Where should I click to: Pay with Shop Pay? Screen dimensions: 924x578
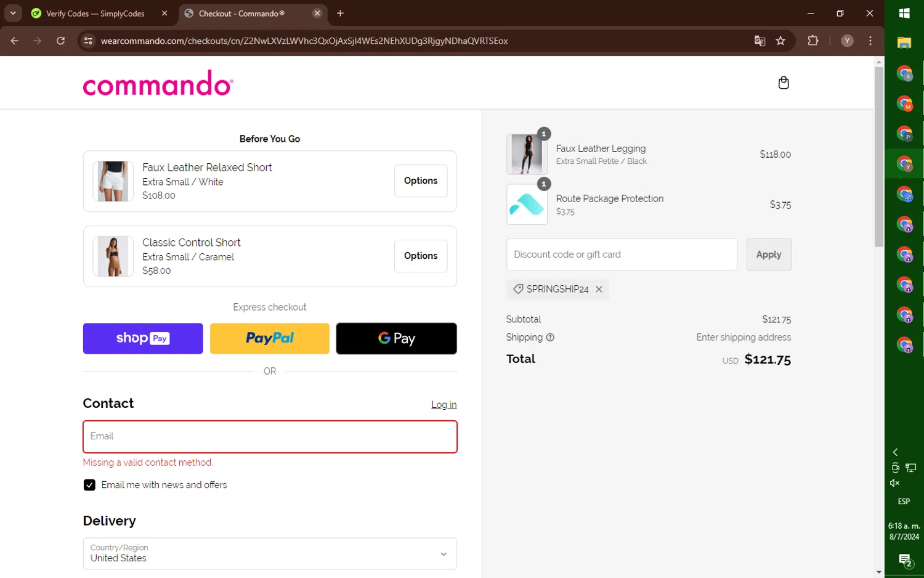[143, 338]
